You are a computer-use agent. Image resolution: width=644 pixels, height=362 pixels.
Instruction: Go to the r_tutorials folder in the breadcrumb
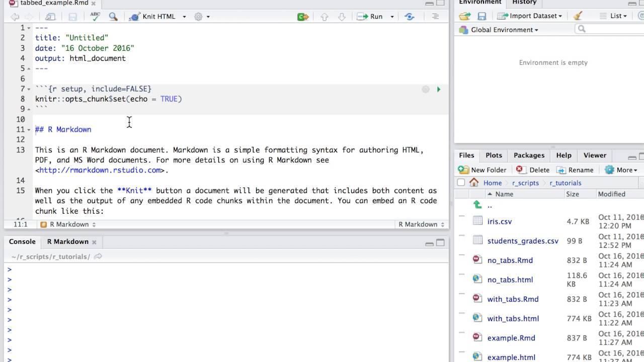(x=566, y=183)
